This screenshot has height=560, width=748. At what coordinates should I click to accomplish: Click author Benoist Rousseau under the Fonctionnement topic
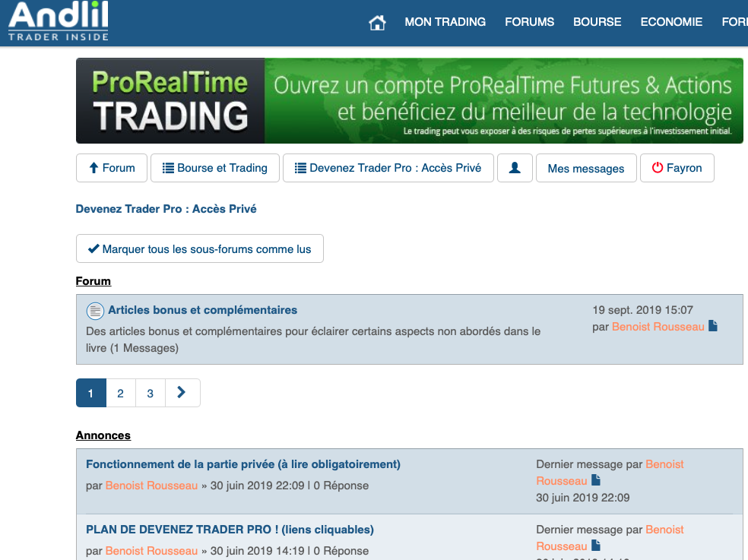pos(151,486)
